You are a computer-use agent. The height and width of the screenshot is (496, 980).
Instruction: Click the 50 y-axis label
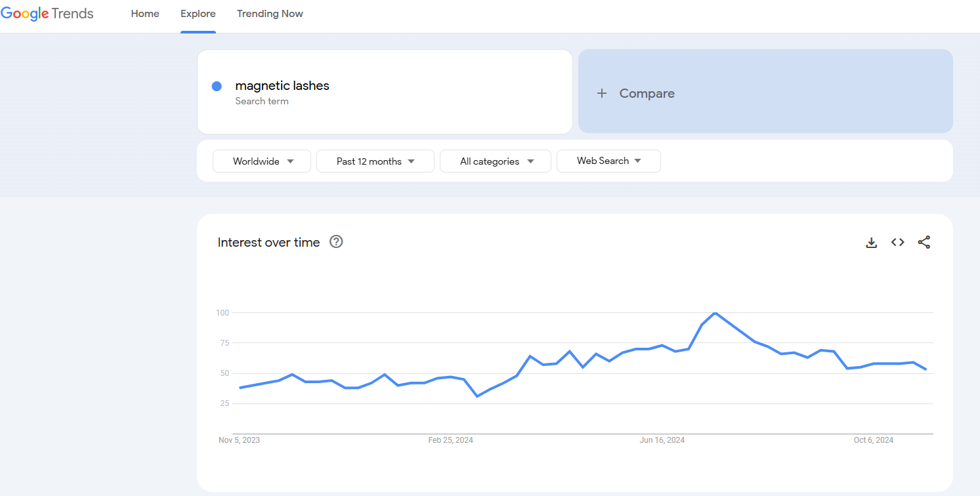coord(224,373)
